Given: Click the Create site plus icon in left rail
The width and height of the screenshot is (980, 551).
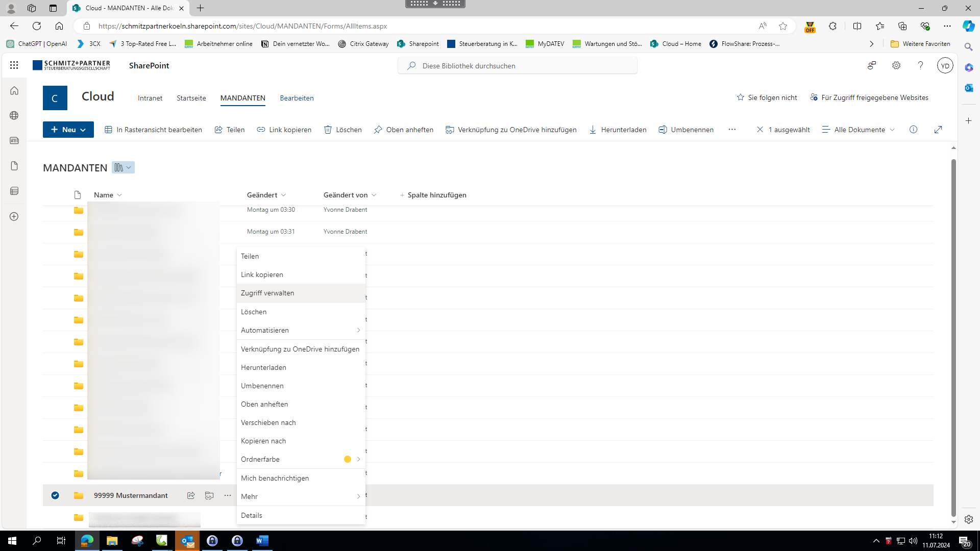Looking at the screenshot, I should 14,216.
